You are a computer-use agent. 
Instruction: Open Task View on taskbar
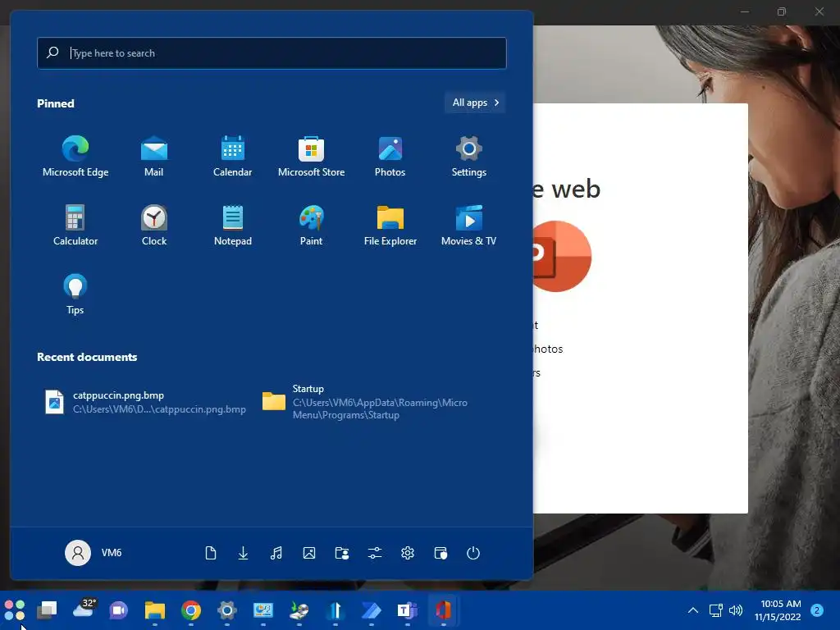coord(47,610)
